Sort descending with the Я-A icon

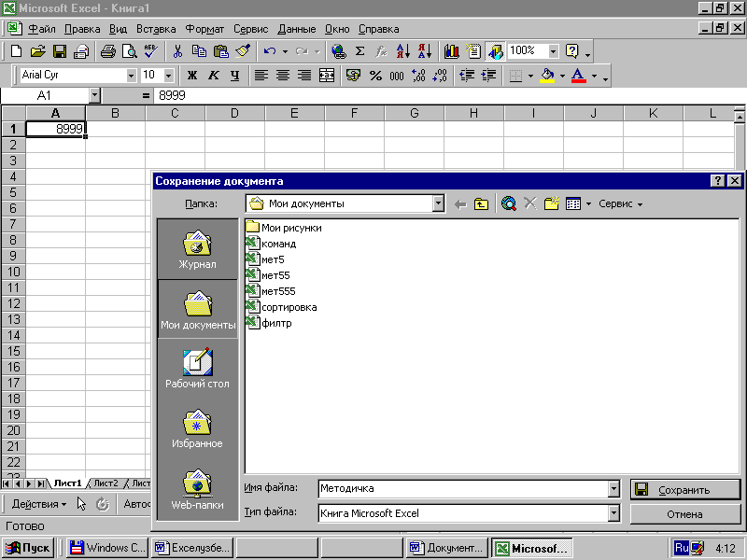(x=425, y=51)
